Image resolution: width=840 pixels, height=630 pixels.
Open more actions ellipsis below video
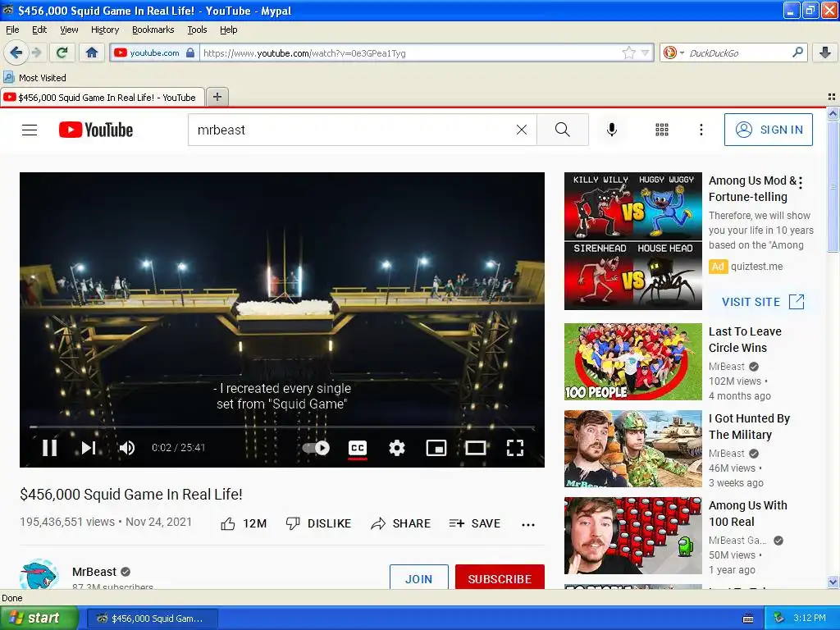tap(528, 524)
